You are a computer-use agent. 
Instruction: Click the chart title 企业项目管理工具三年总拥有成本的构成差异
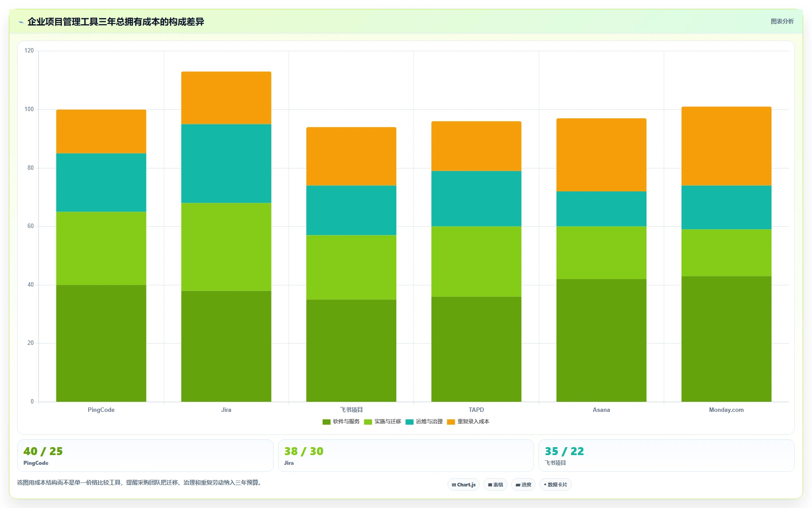pos(116,22)
